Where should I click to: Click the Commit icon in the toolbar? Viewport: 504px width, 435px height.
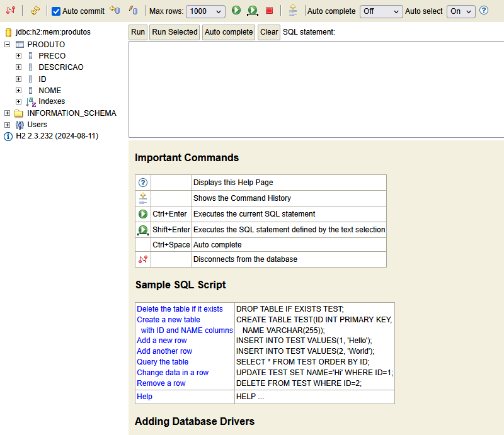coord(133,10)
